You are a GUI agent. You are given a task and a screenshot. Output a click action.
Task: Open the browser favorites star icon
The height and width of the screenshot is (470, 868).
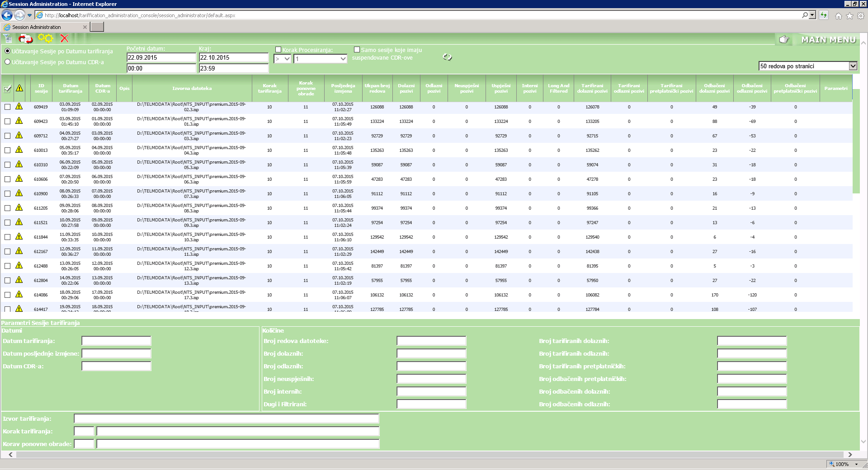click(849, 16)
